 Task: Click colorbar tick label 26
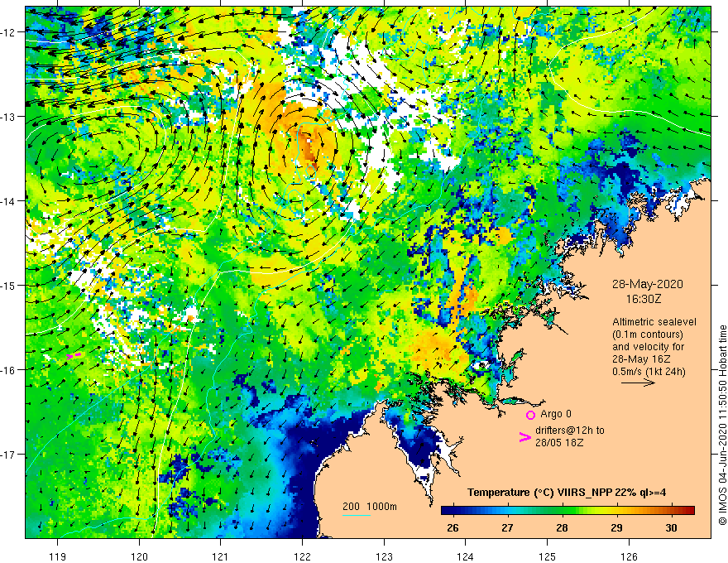click(x=453, y=527)
